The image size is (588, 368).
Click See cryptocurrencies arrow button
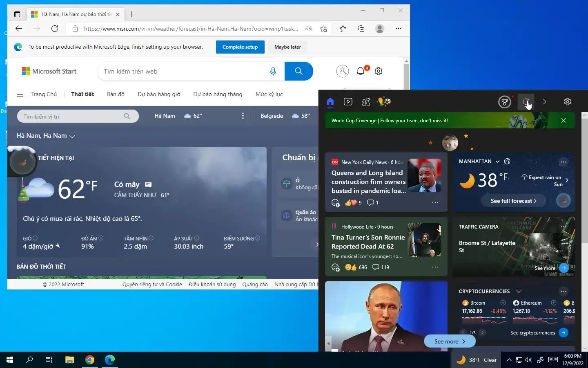(563, 332)
